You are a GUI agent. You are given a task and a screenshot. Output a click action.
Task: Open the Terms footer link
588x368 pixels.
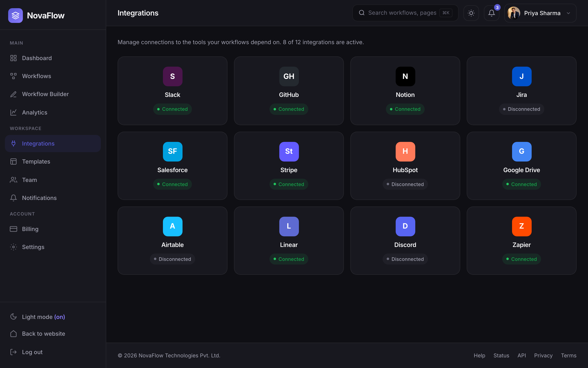click(x=569, y=355)
